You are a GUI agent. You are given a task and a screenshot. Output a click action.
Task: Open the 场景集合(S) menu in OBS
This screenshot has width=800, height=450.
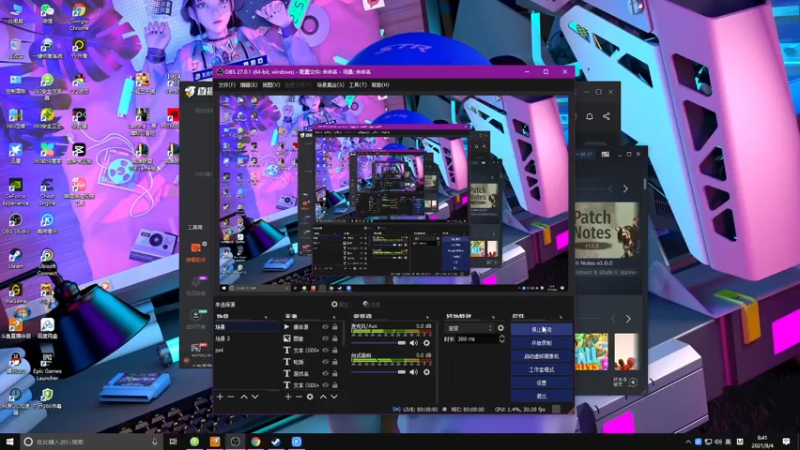[330, 85]
